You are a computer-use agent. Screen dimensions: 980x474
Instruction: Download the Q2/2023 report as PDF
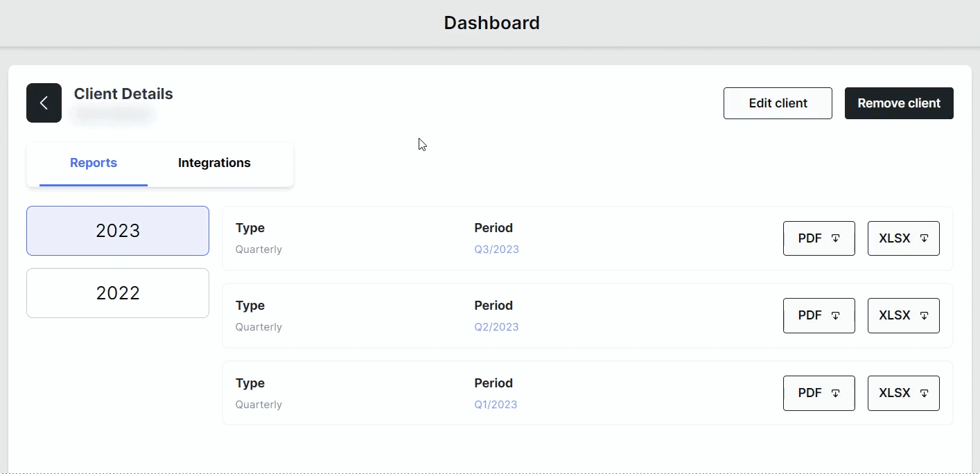(819, 315)
